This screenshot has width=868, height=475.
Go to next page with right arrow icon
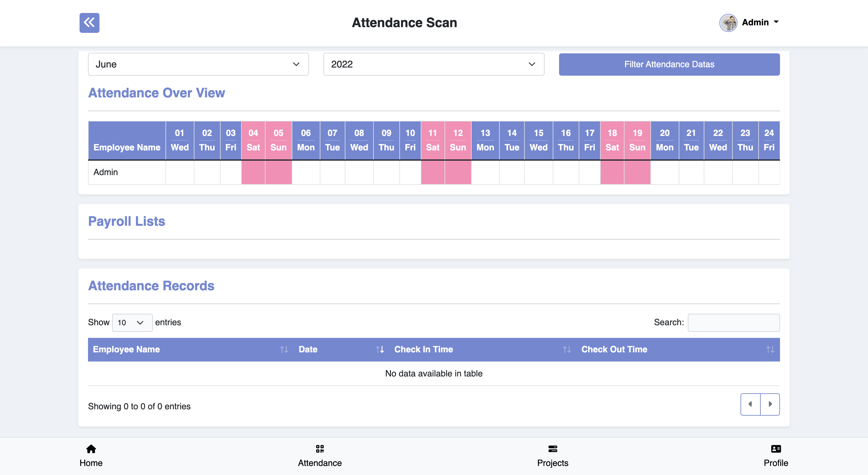point(771,404)
